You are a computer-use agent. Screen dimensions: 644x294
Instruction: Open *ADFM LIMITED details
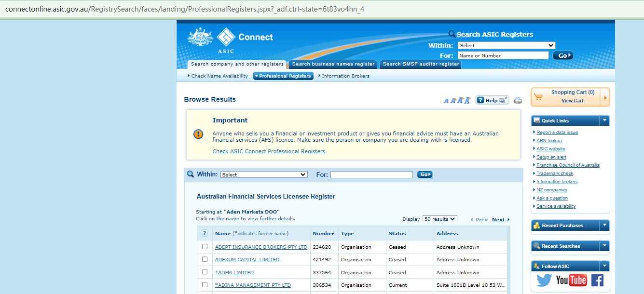tap(234, 272)
